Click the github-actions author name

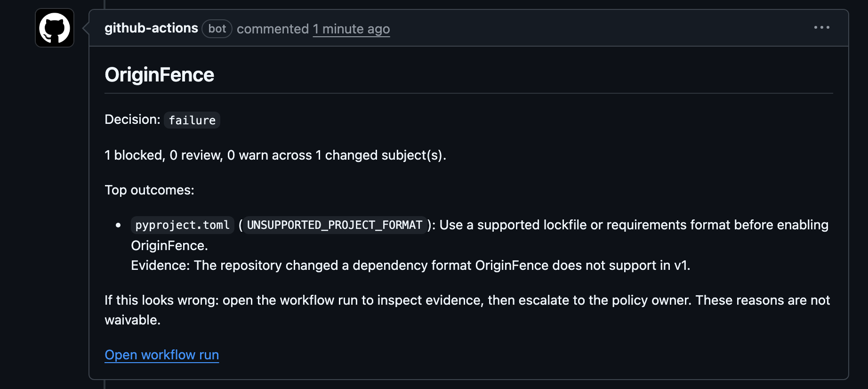(152, 28)
